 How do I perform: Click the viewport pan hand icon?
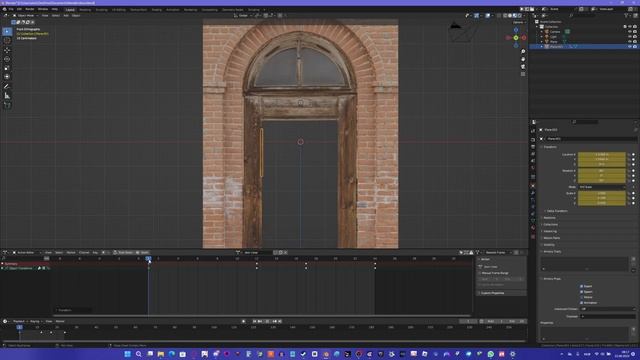coord(523,59)
